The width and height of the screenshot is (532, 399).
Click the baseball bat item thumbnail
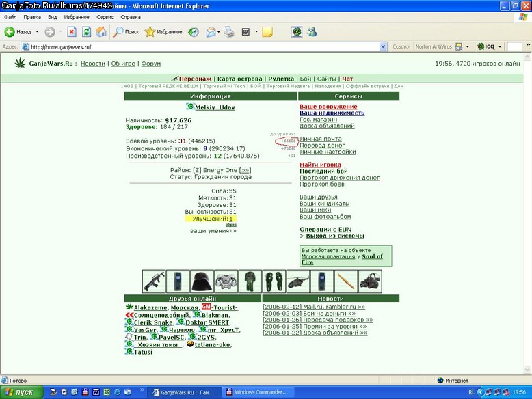[346, 281]
